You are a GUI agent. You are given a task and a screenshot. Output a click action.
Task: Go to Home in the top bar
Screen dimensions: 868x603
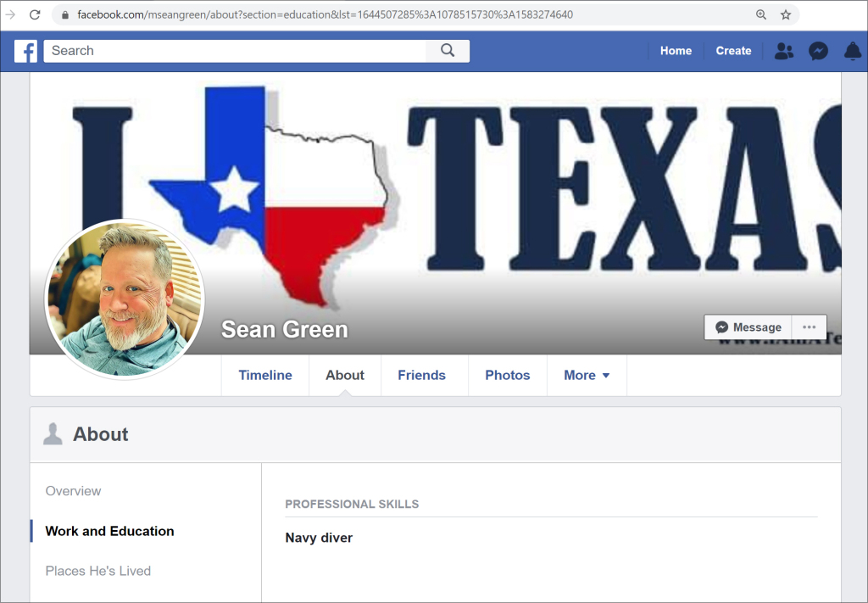[676, 51]
